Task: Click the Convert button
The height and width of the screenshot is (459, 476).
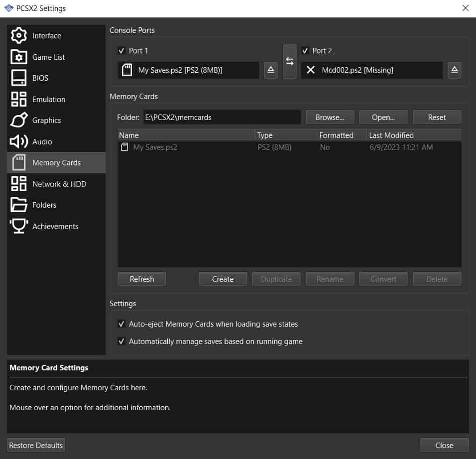Action: point(383,279)
